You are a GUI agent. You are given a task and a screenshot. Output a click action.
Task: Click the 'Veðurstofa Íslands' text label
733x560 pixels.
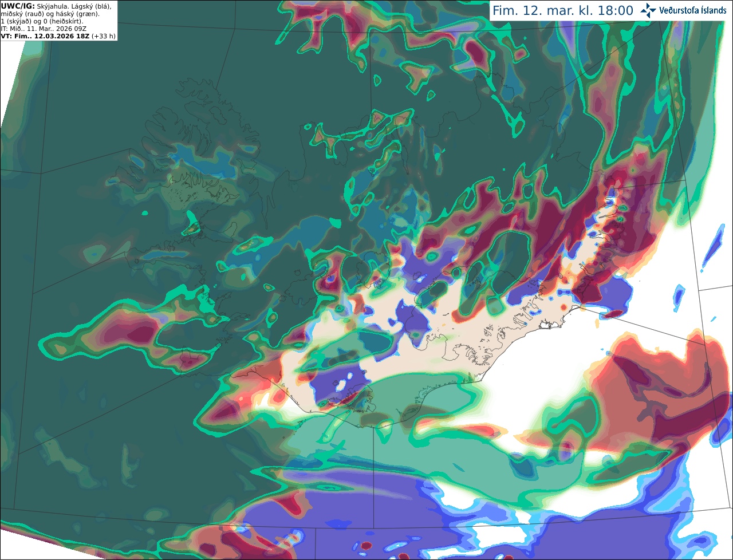[x=692, y=10]
